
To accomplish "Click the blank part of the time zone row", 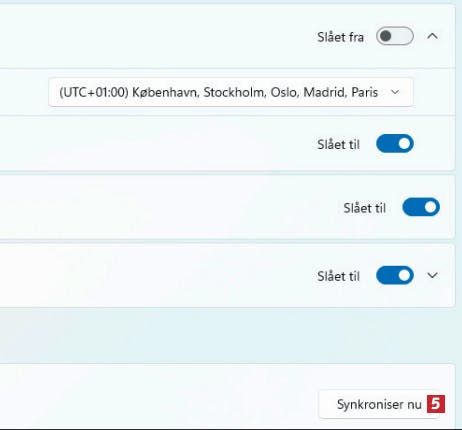I will coord(23,92).
